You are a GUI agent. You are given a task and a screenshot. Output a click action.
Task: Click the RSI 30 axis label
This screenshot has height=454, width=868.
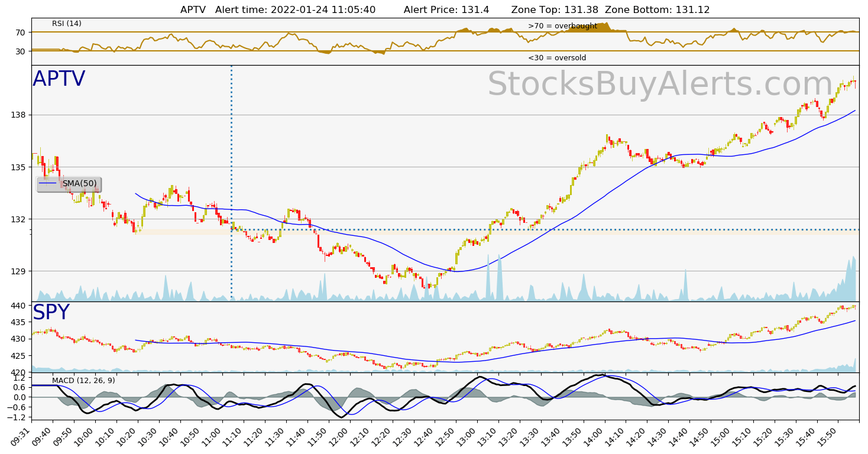point(22,51)
